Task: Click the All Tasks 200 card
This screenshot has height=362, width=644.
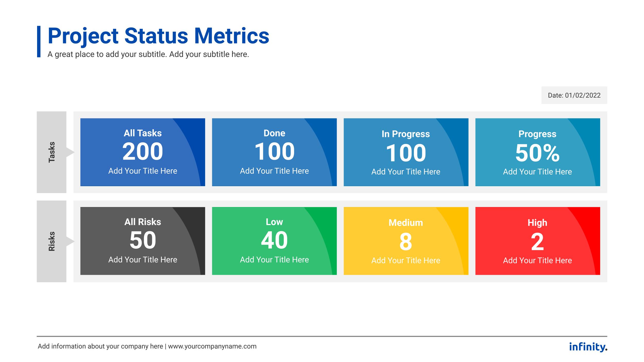Action: point(142,152)
